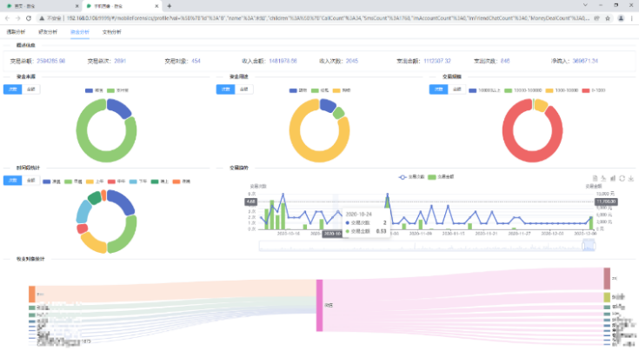This screenshot has width=639, height=364.
Task: Select the 资金分析 tab
Action: (x=80, y=32)
